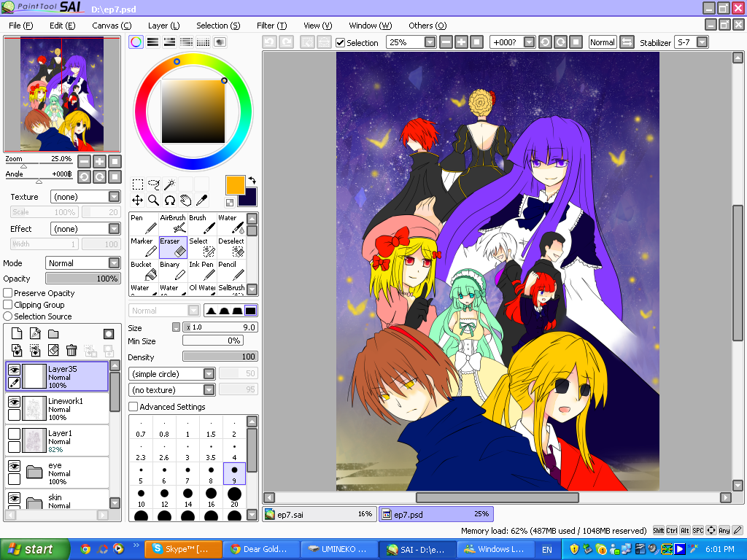Select the AirBrush tool

[x=173, y=224]
